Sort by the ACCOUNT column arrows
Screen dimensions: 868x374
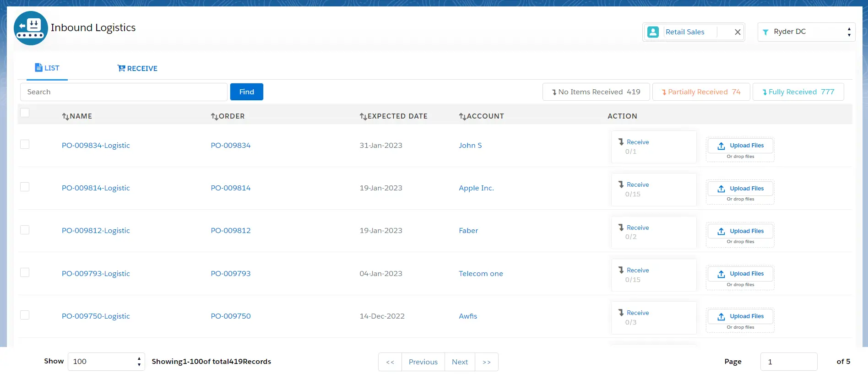pyautogui.click(x=462, y=116)
